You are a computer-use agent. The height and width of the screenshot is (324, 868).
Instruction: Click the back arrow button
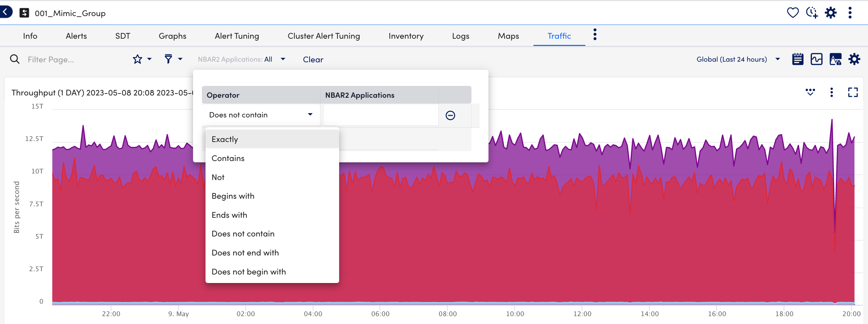point(5,12)
